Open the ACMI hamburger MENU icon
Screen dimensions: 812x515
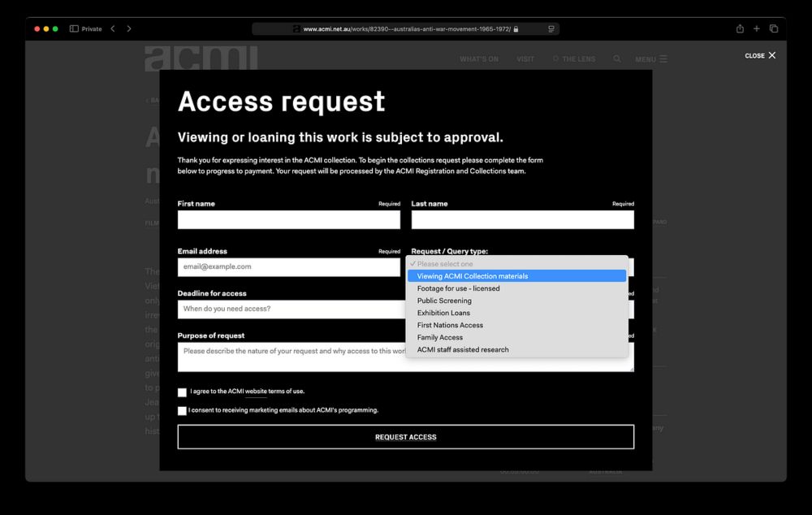pos(651,59)
